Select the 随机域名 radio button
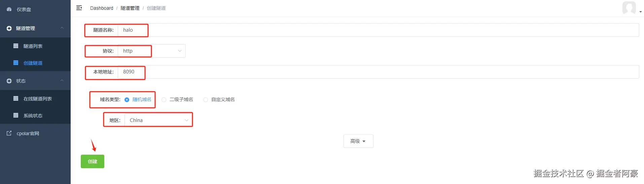Screen dimensions: 644x184 click(127, 100)
